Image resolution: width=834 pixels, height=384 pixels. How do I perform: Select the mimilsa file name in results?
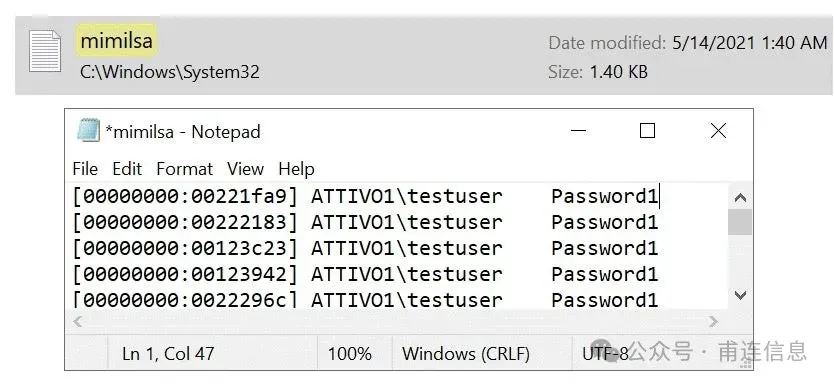click(x=116, y=40)
